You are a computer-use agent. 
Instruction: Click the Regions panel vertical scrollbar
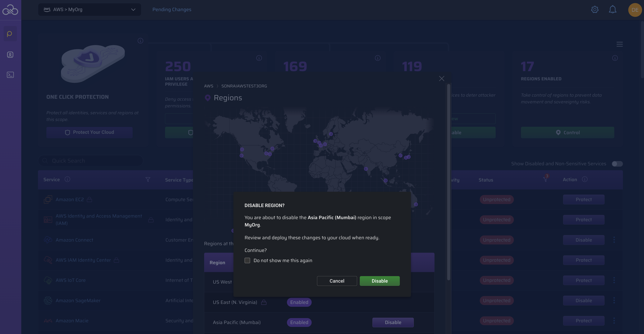[449, 182]
